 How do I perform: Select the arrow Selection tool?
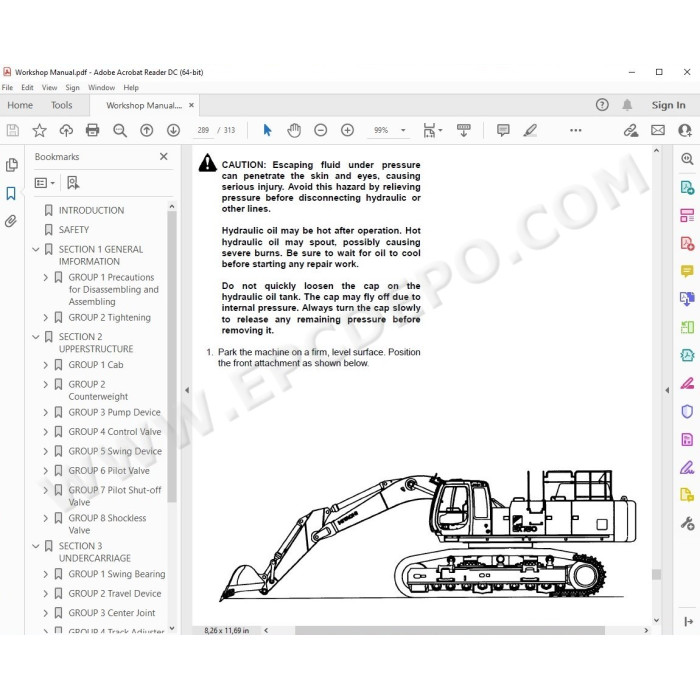point(267,130)
